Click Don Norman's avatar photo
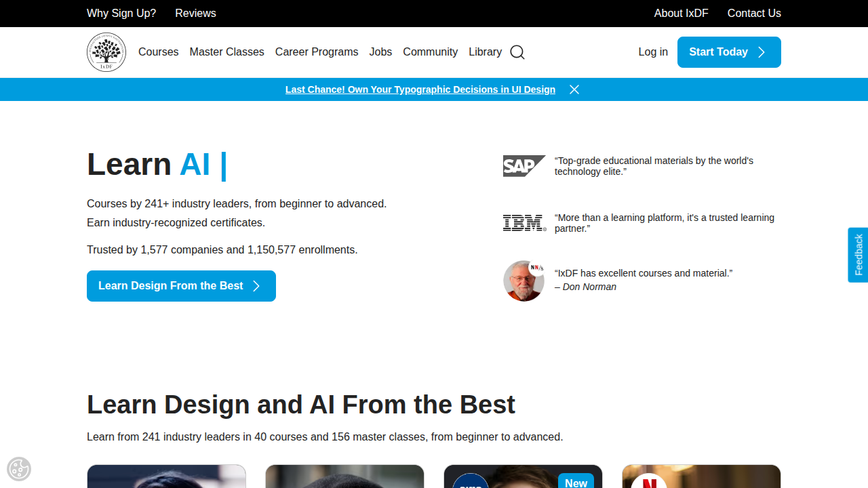The height and width of the screenshot is (488, 868). click(x=524, y=281)
